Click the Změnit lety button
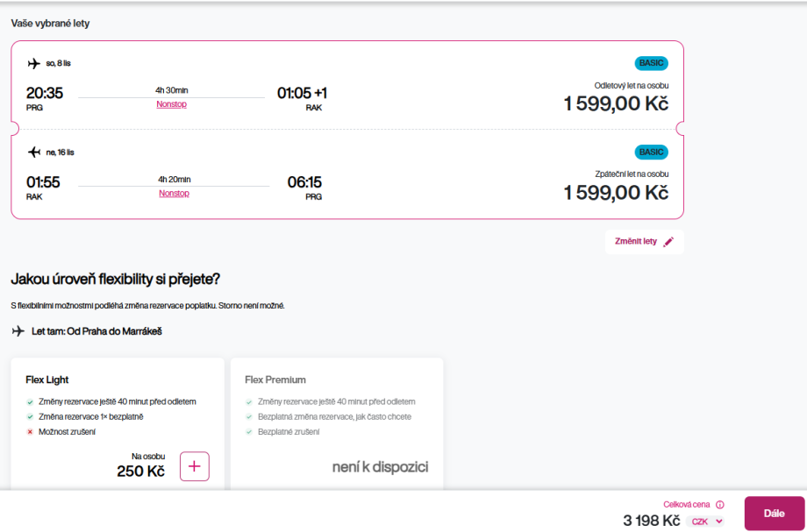Viewport: 807px width, 532px height. click(x=644, y=242)
